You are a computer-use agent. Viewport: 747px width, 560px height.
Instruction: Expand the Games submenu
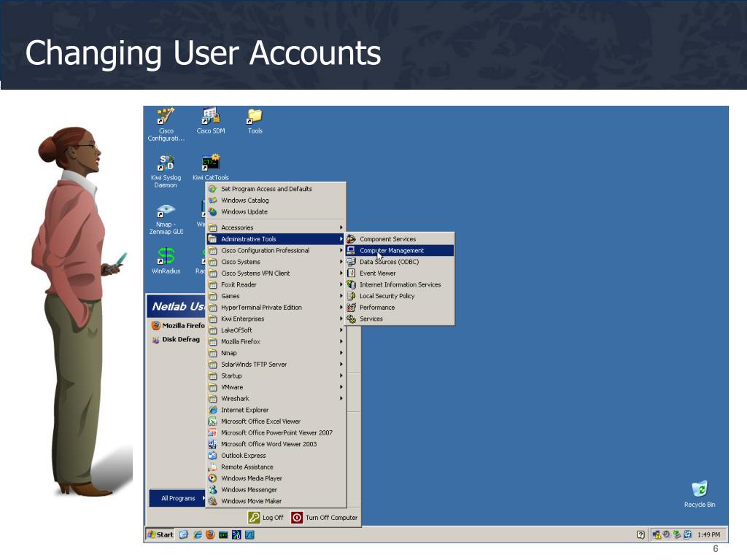(x=276, y=296)
